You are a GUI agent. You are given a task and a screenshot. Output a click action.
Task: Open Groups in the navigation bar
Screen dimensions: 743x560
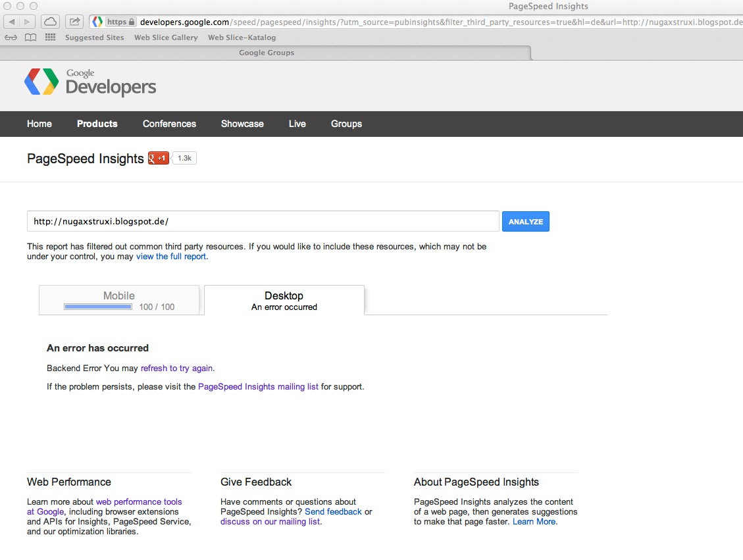tap(346, 124)
